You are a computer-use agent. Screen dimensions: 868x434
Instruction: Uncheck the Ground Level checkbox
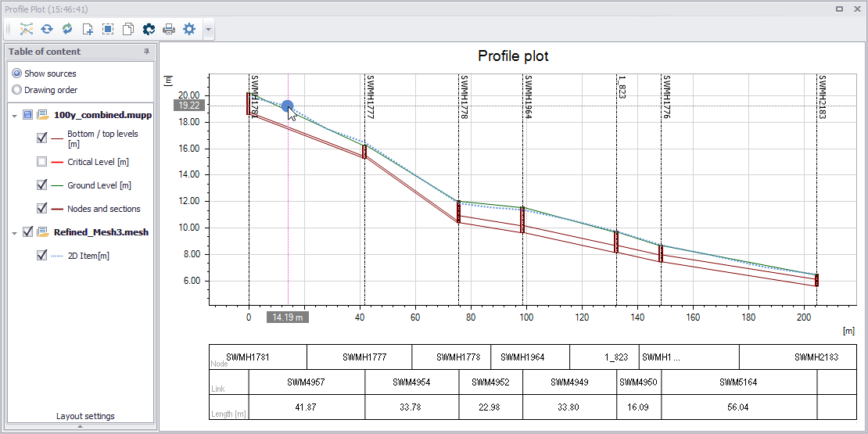point(41,185)
